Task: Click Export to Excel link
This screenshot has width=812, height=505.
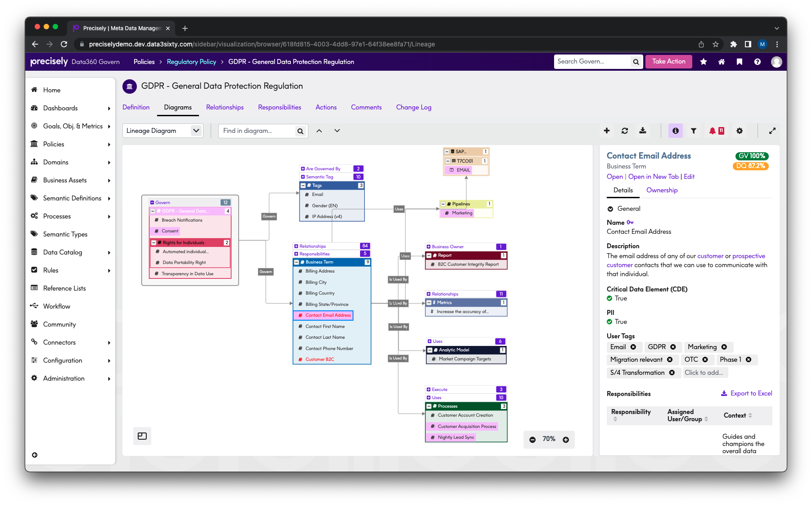Action: 746,393
